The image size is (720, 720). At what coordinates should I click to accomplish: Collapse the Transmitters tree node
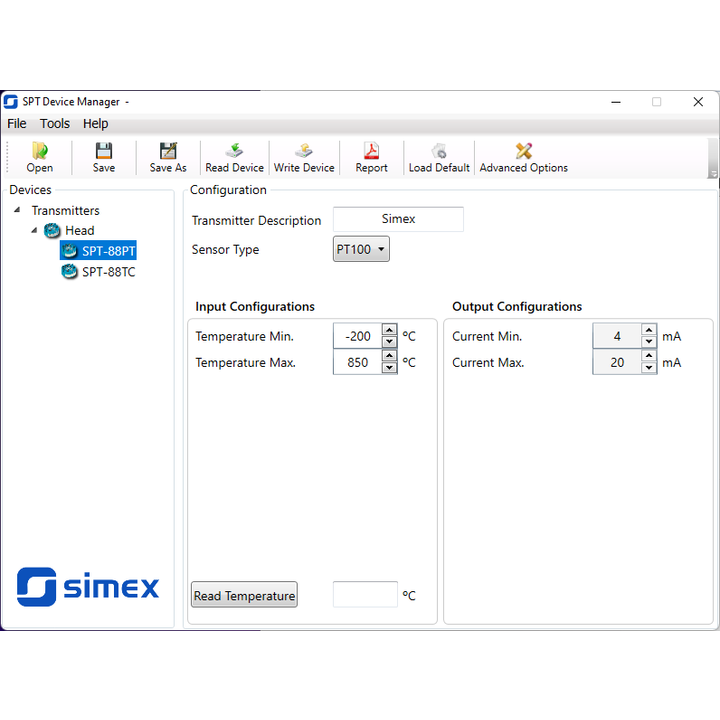point(17,210)
